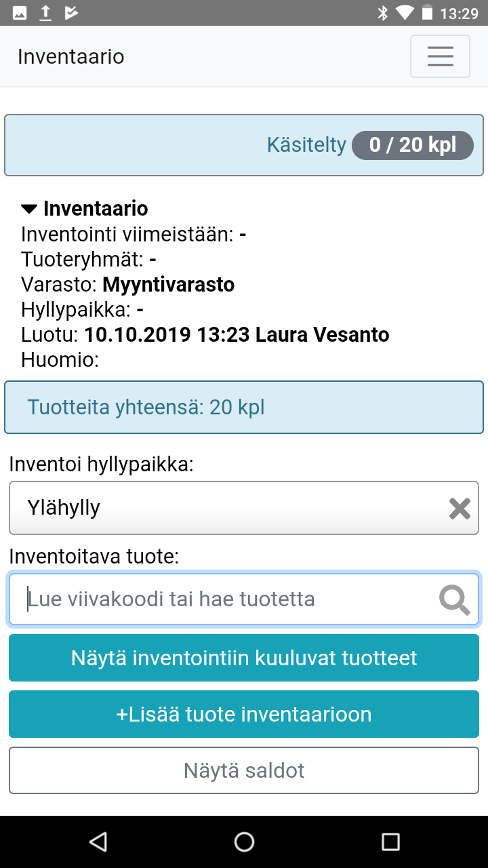488x868 pixels.
Task: Clear the Ylähylly shelf location field
Action: [460, 508]
